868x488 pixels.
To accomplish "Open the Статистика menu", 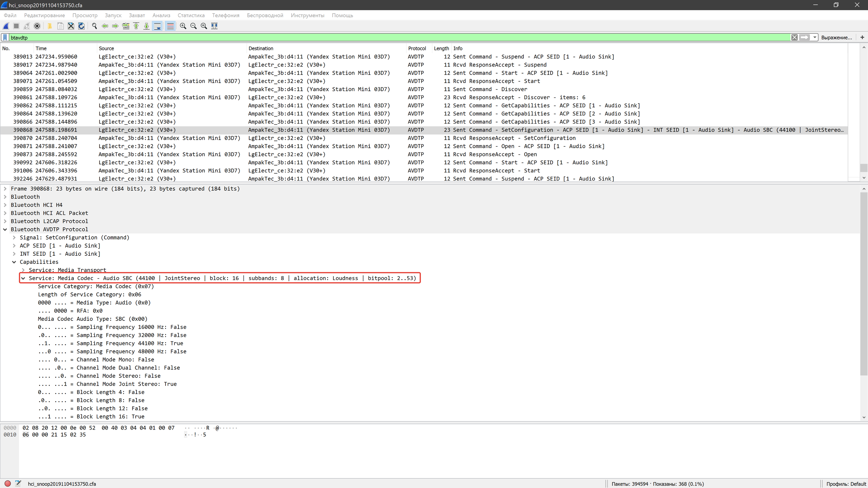I will (191, 16).
